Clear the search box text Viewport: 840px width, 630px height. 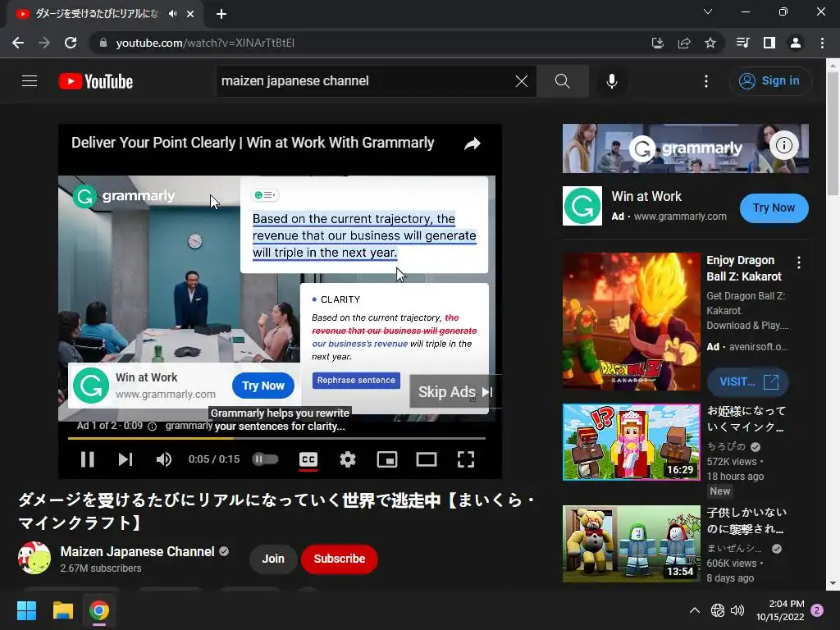coord(521,81)
